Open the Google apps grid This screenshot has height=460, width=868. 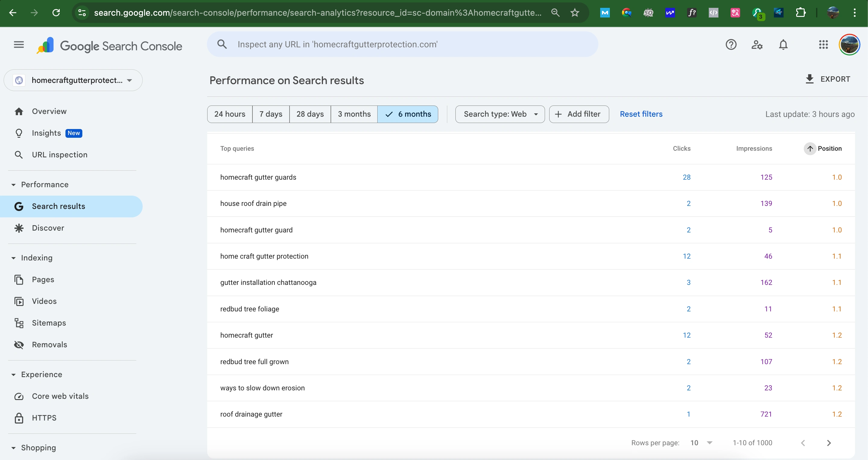coord(823,44)
